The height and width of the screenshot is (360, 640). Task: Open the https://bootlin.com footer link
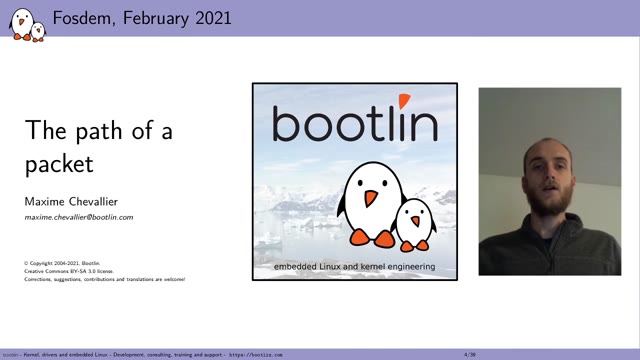tap(256, 355)
